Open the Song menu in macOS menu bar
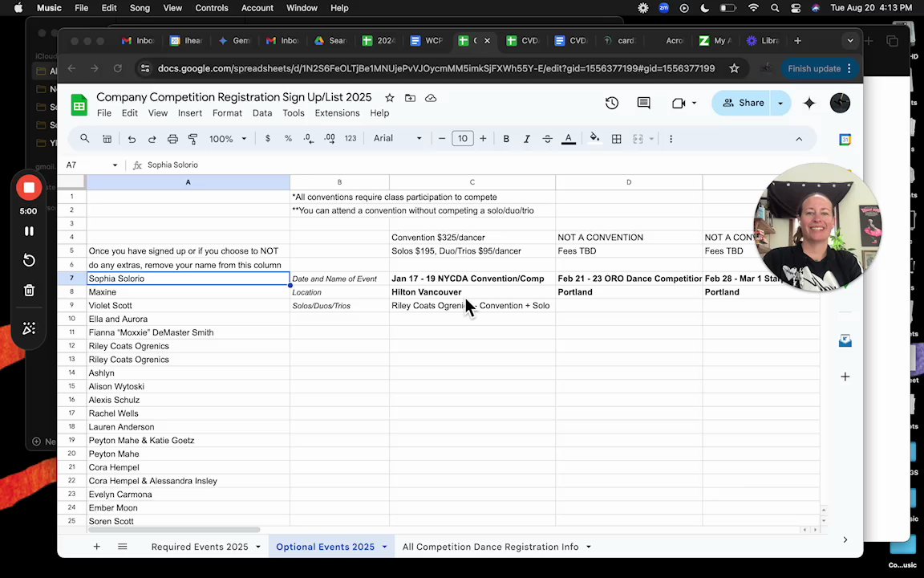924x578 pixels. [140, 8]
